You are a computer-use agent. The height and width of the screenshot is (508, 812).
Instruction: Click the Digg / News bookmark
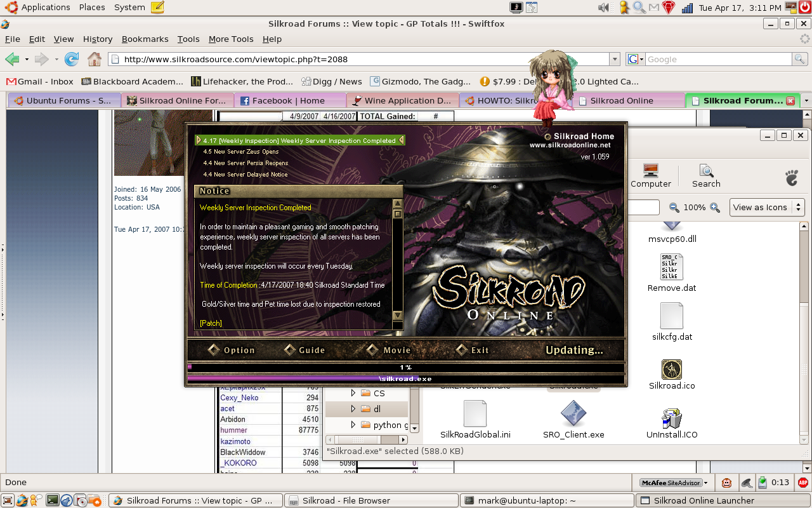point(331,81)
